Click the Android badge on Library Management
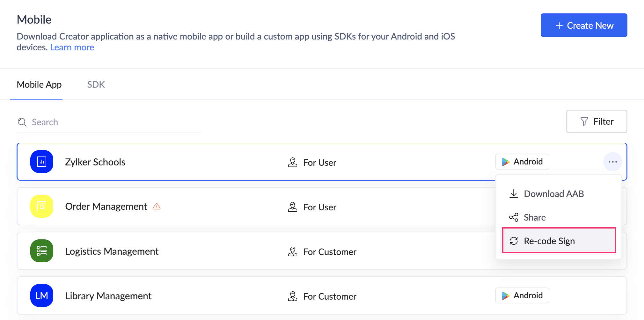Viewport: 644px width, 320px height. point(522,295)
